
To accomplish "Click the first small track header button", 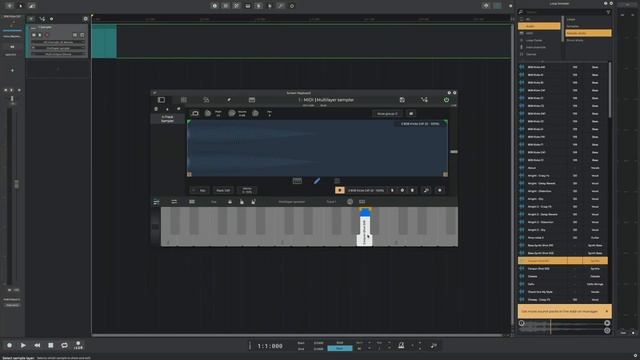I will tap(34, 35).
